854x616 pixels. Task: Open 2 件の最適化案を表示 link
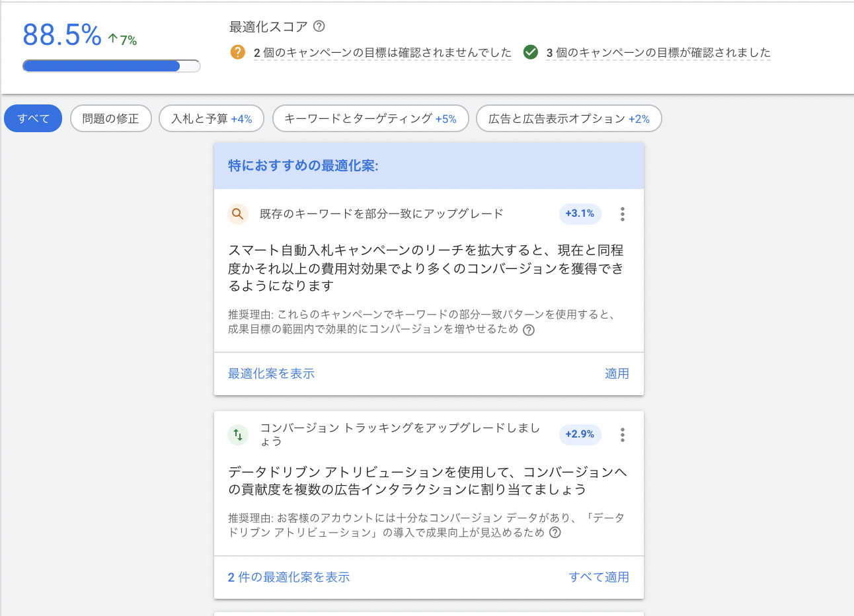[288, 577]
